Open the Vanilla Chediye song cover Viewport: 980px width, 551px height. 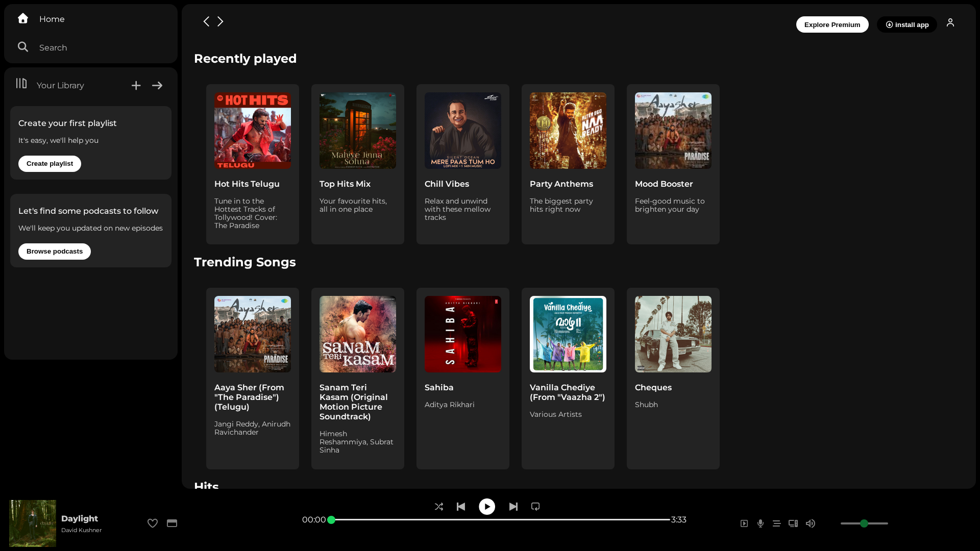tap(568, 334)
